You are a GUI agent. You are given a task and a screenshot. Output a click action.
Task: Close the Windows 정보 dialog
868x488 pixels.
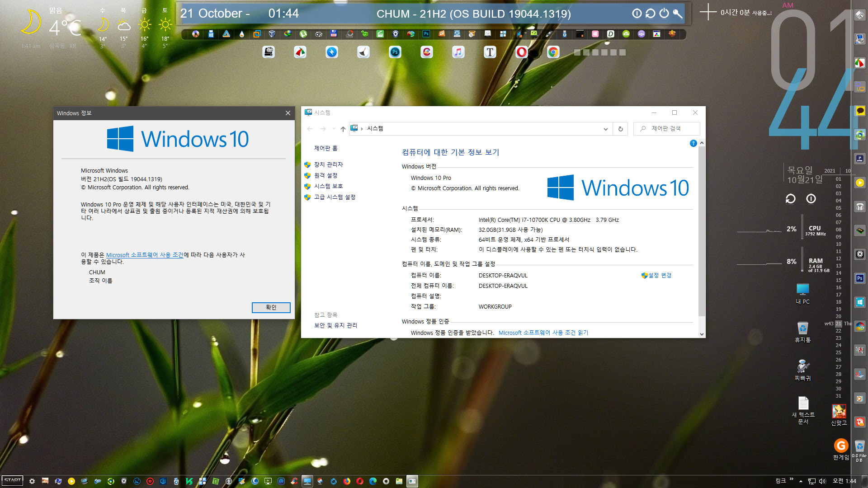[288, 113]
